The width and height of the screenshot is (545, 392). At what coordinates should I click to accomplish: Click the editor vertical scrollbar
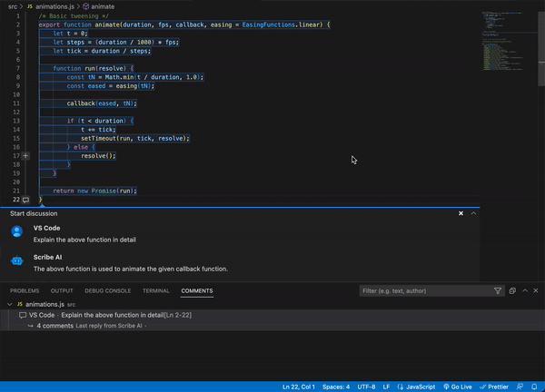pyautogui.click(x=541, y=49)
